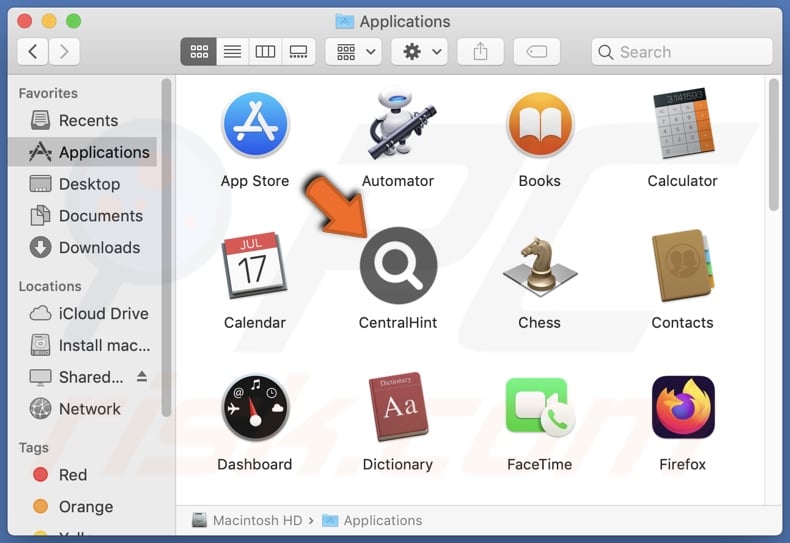This screenshot has height=543, width=790.
Task: Open the Chess game icon
Action: [540, 266]
